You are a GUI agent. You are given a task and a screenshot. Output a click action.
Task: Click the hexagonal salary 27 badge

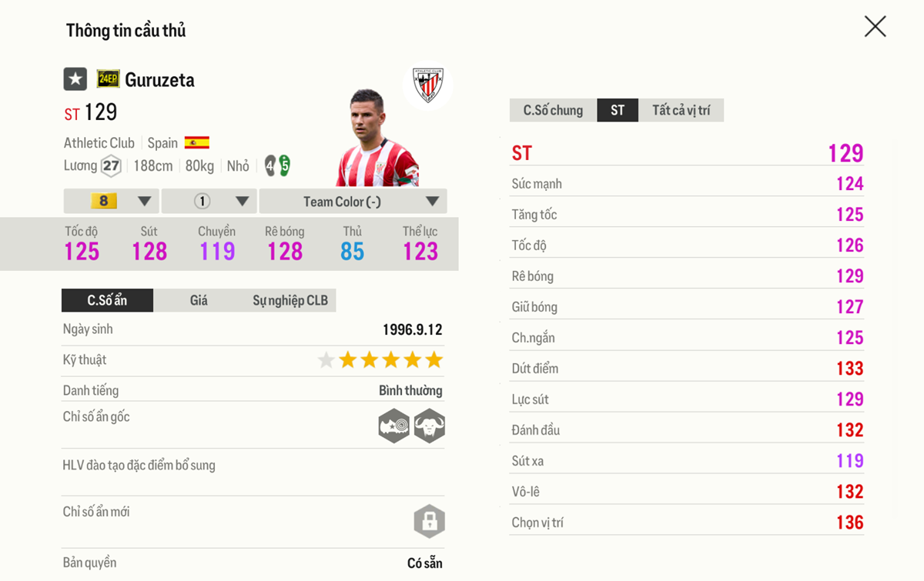(x=112, y=166)
